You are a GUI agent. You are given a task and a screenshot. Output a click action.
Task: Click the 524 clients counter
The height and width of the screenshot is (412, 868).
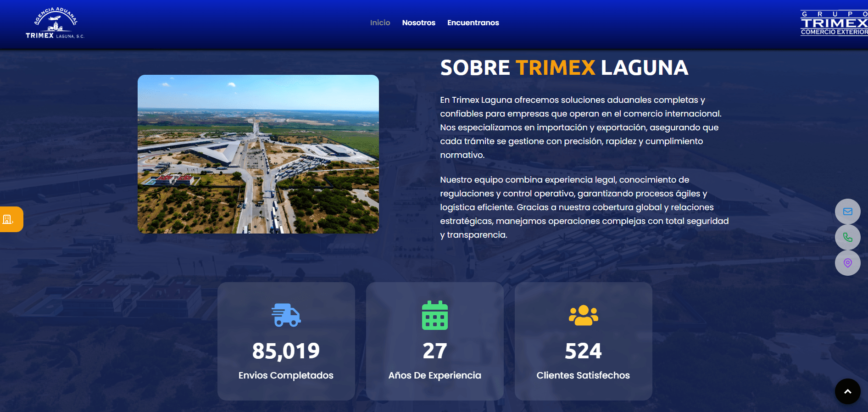click(x=583, y=351)
